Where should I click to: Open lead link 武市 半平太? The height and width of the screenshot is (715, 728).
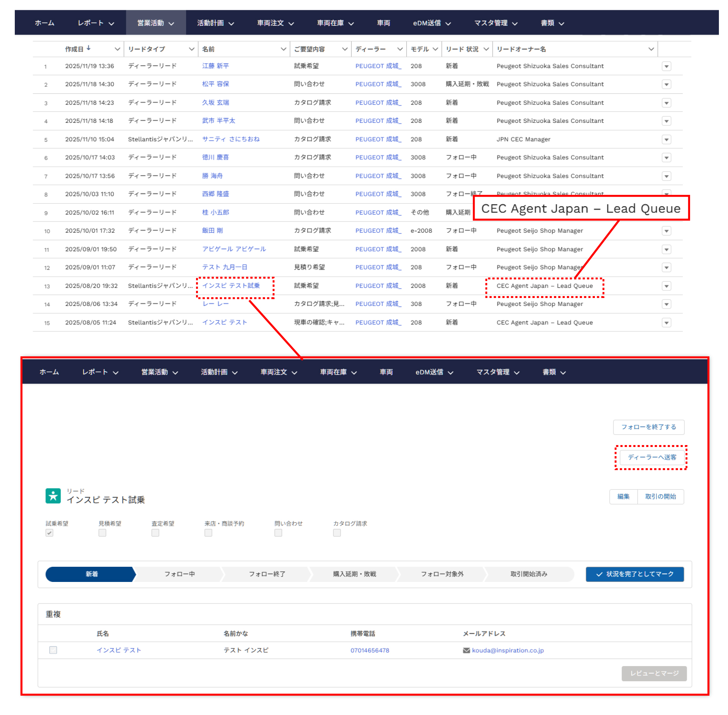click(x=218, y=121)
